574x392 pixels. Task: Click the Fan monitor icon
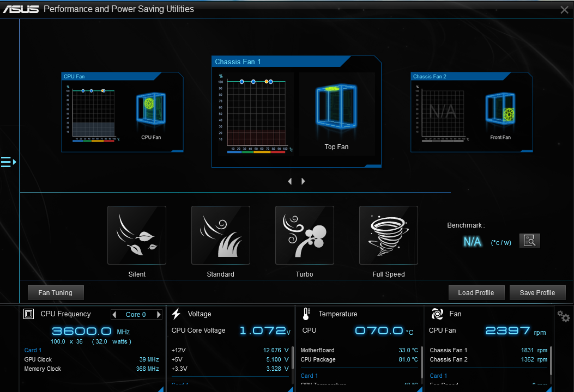(437, 314)
